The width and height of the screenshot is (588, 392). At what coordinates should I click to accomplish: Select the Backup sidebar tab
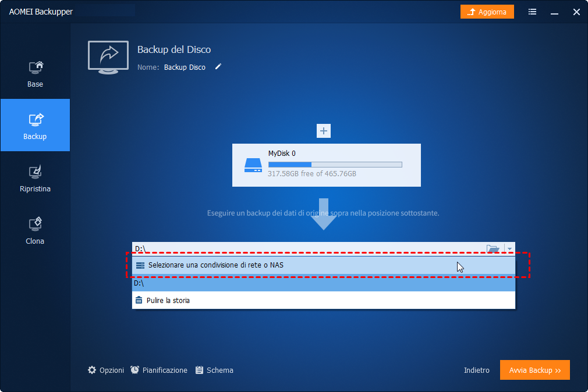[x=36, y=125]
